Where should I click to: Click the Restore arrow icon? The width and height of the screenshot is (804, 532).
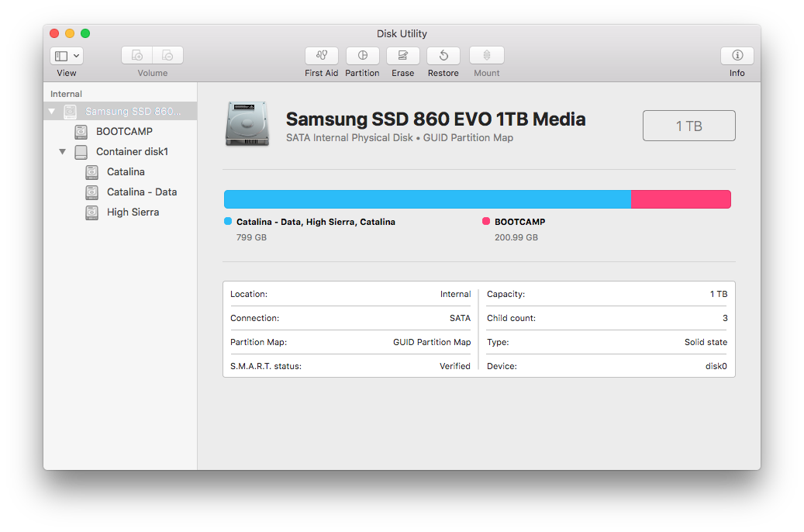[443, 55]
